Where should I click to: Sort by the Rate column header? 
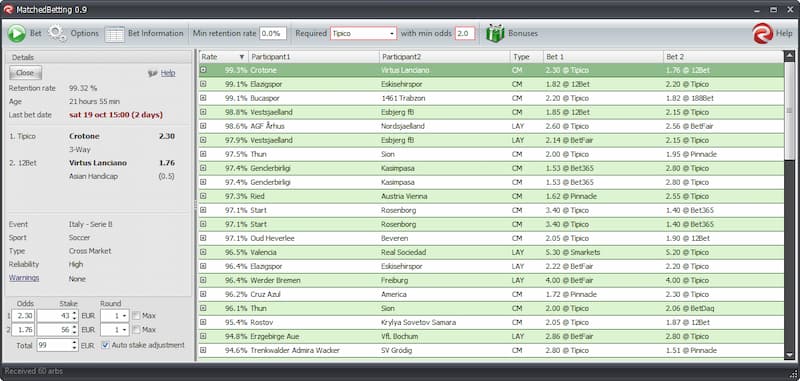pos(222,57)
